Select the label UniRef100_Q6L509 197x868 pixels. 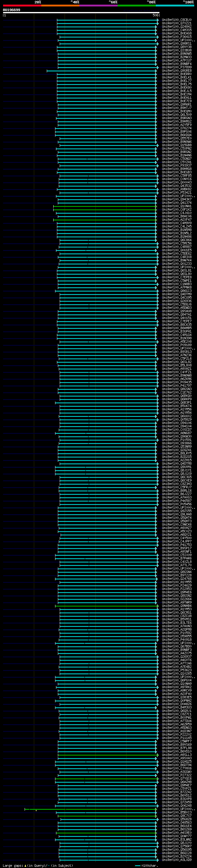(176, 115)
